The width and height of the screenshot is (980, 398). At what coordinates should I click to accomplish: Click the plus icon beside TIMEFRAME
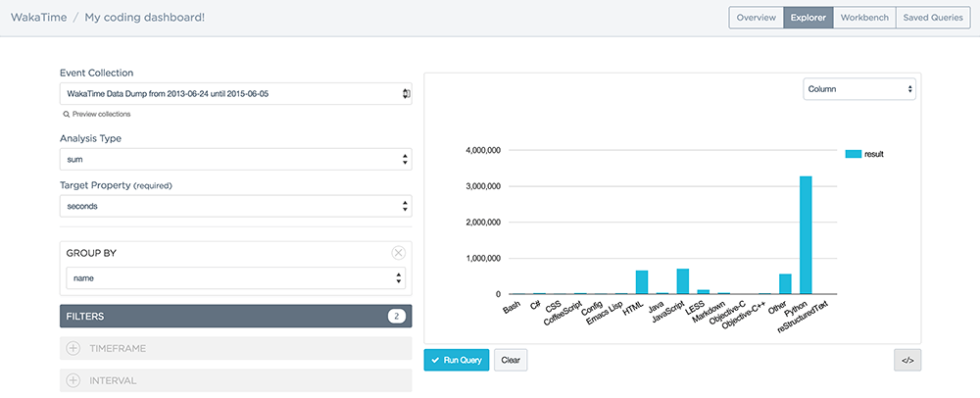[x=73, y=348]
